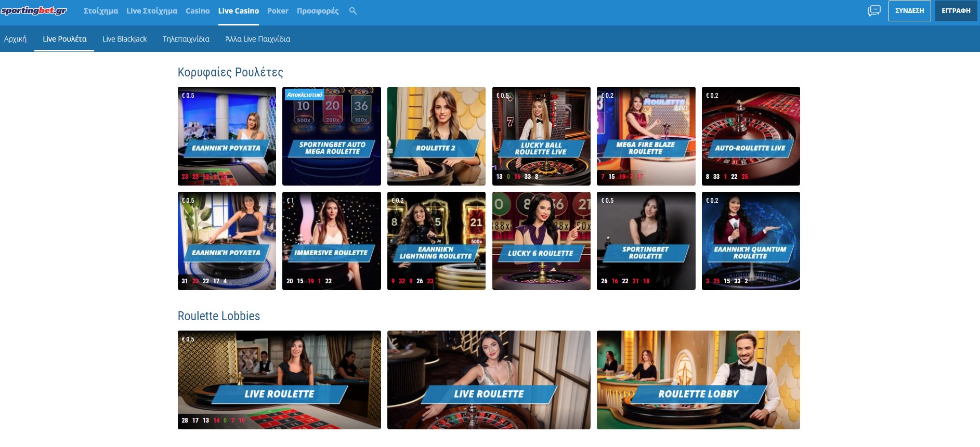Screen dimensions: 980x447
Task: Open the Poker menu item
Action: click(x=278, y=11)
